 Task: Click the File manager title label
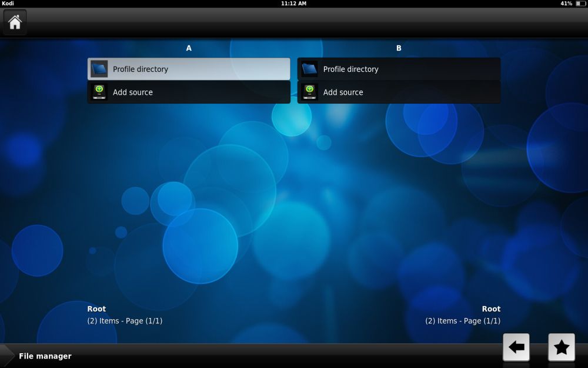tap(45, 356)
